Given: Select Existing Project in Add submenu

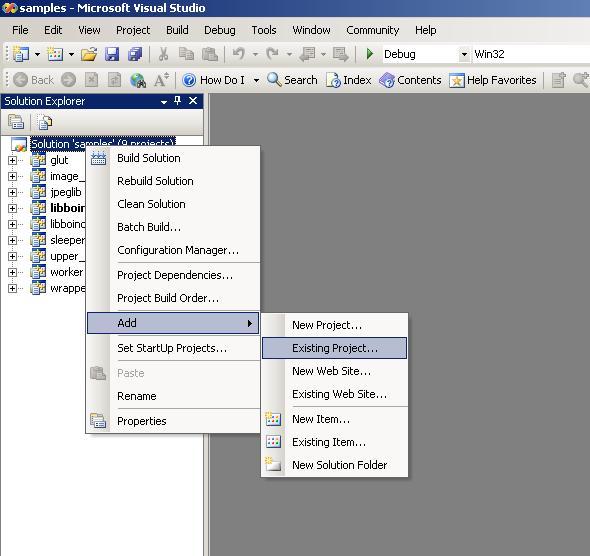Looking at the screenshot, I should 334,348.
